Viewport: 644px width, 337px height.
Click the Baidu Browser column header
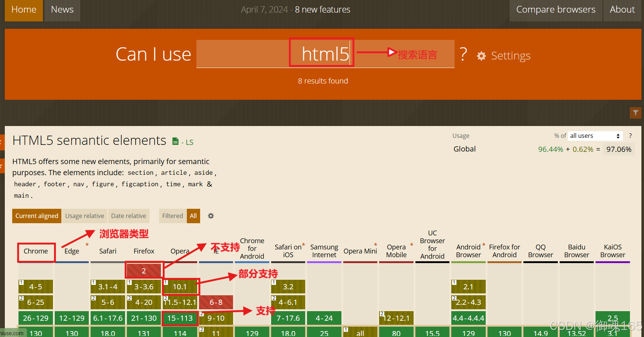point(577,251)
